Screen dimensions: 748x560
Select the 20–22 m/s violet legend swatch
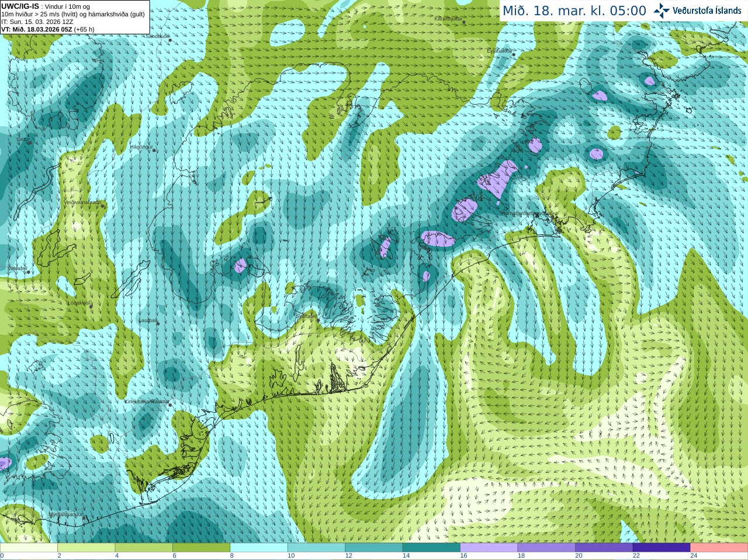point(604,548)
